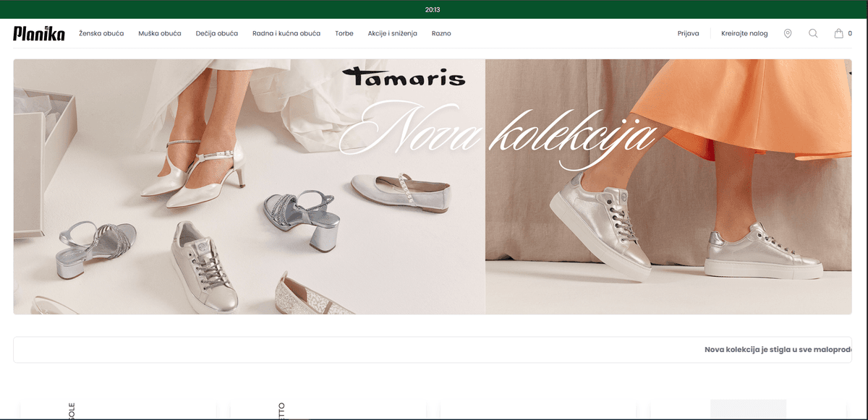Open the Muška obuća menu

(160, 33)
